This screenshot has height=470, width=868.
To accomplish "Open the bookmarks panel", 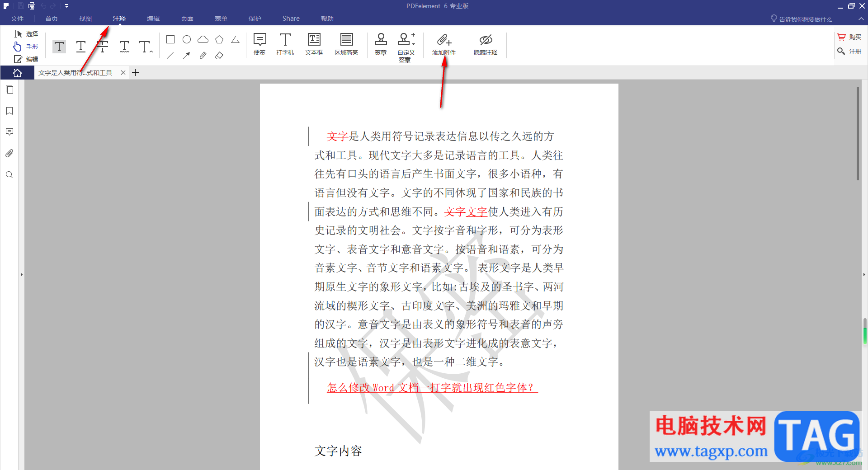I will (x=9, y=111).
